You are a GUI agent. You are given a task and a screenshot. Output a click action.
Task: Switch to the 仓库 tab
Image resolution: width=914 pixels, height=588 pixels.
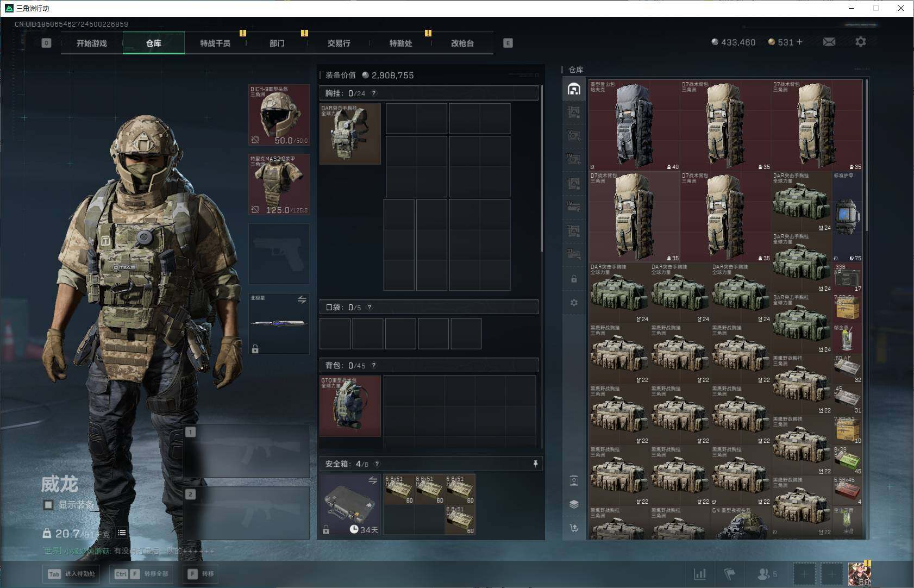[154, 43]
